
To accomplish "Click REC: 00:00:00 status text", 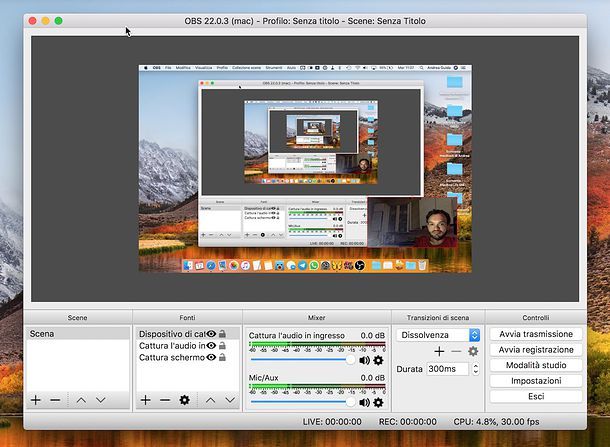I will (x=407, y=422).
